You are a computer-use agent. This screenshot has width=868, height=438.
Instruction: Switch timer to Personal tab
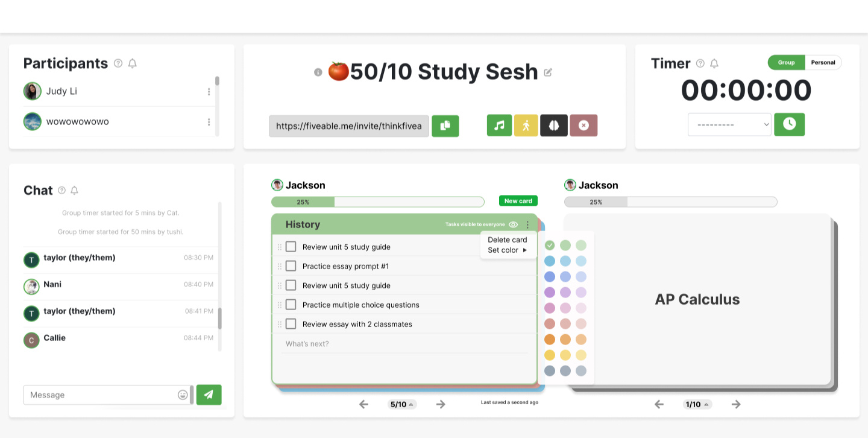(x=823, y=62)
